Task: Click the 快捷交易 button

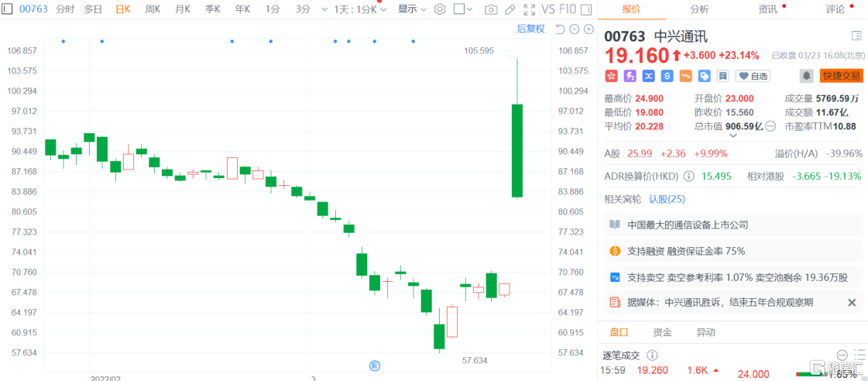Action: pyautogui.click(x=841, y=76)
